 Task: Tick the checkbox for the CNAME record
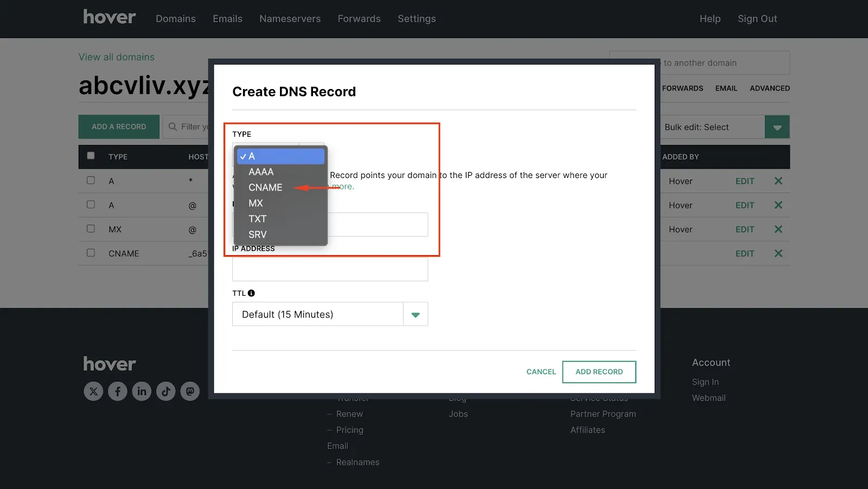(x=91, y=253)
